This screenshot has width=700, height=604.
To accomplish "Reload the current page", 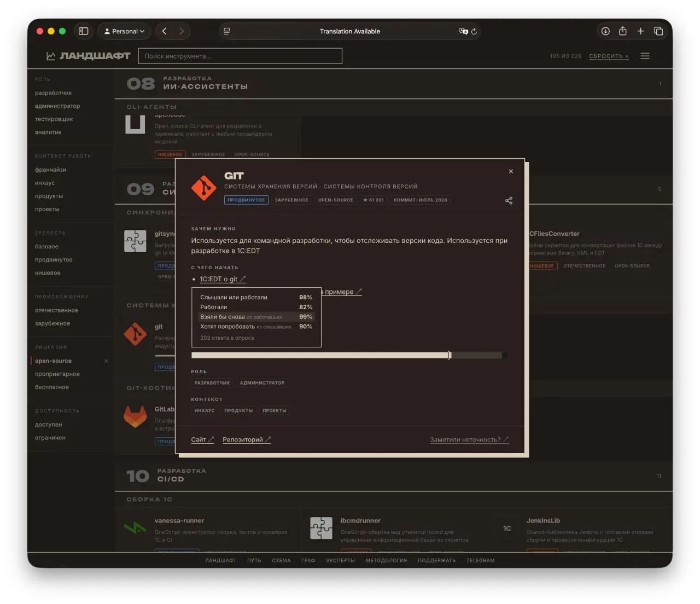I will tap(474, 31).
